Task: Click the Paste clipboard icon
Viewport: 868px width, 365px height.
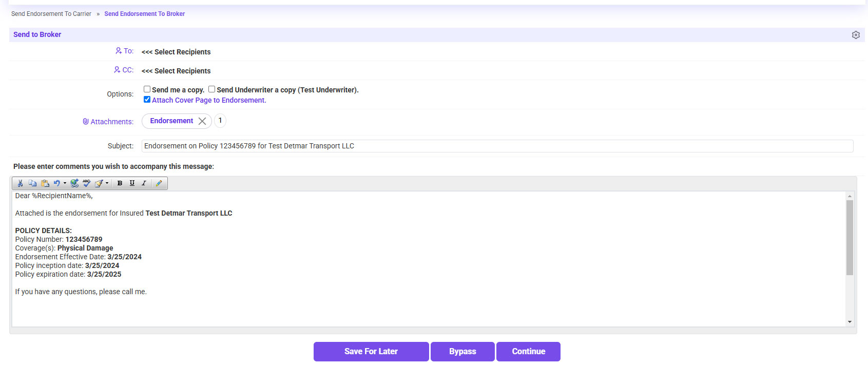Action: tap(45, 183)
